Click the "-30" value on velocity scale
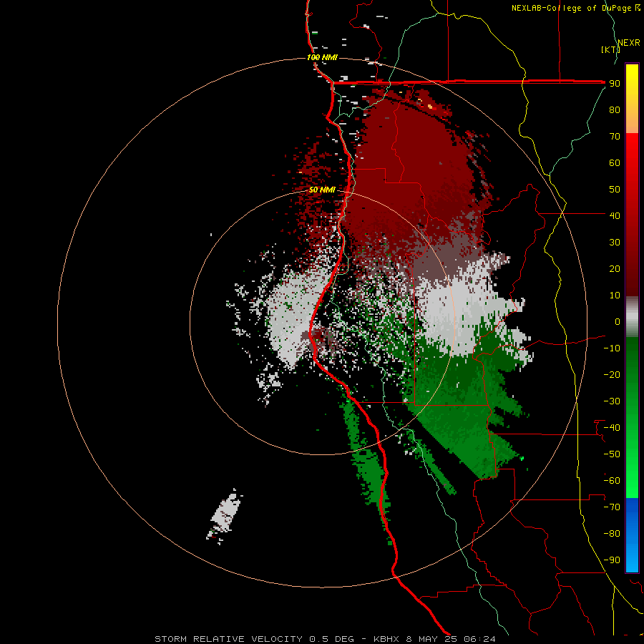644x644 pixels. click(x=612, y=401)
